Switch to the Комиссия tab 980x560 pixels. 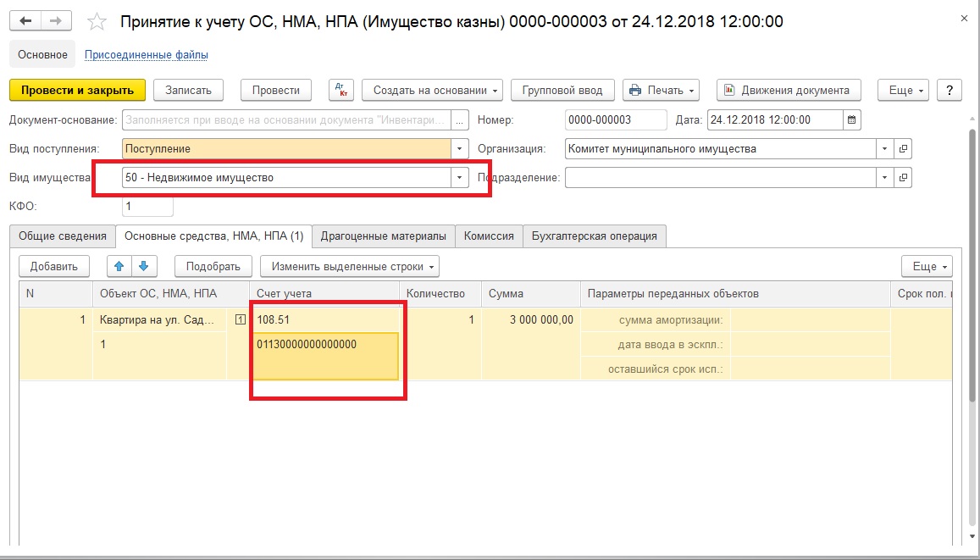489,236
